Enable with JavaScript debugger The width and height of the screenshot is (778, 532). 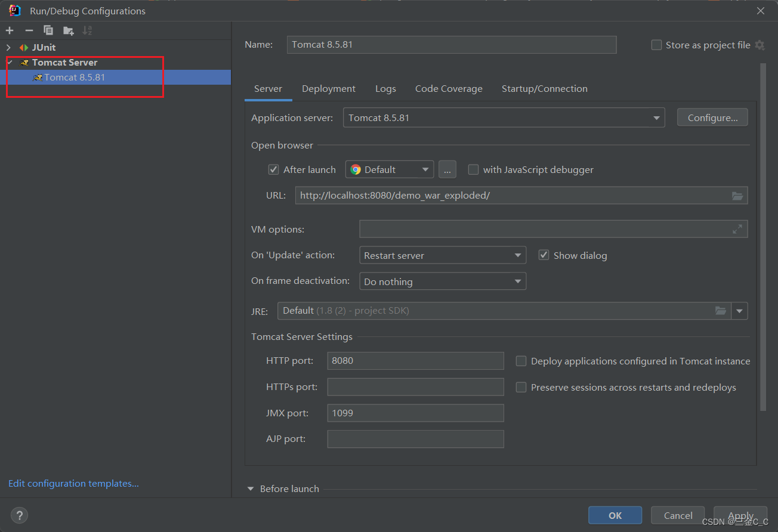pyautogui.click(x=473, y=169)
